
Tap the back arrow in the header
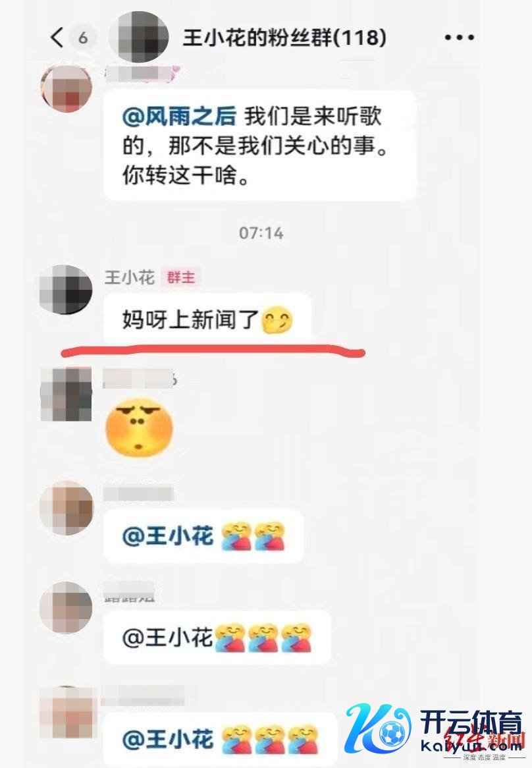click(57, 38)
